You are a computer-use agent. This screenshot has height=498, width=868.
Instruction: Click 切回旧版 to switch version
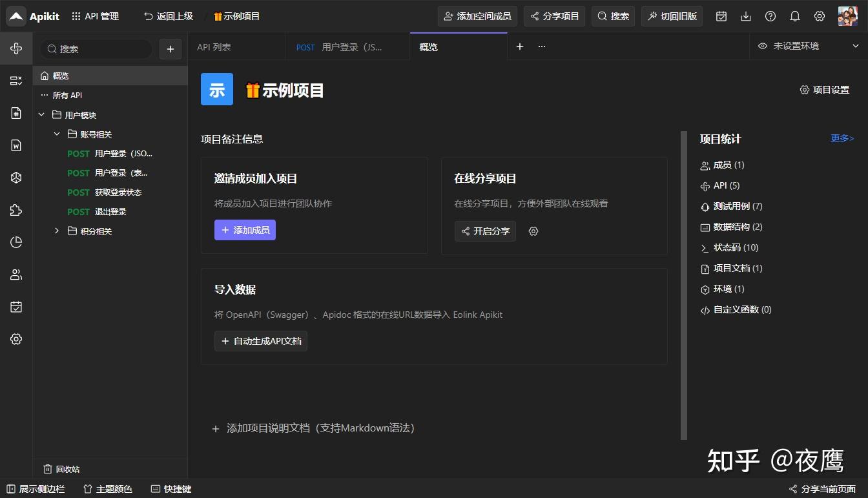[672, 16]
